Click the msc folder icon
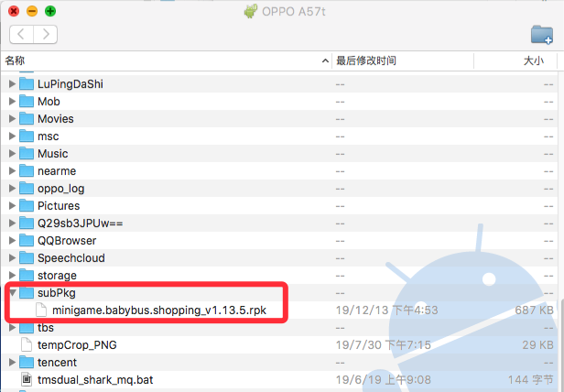 27,136
